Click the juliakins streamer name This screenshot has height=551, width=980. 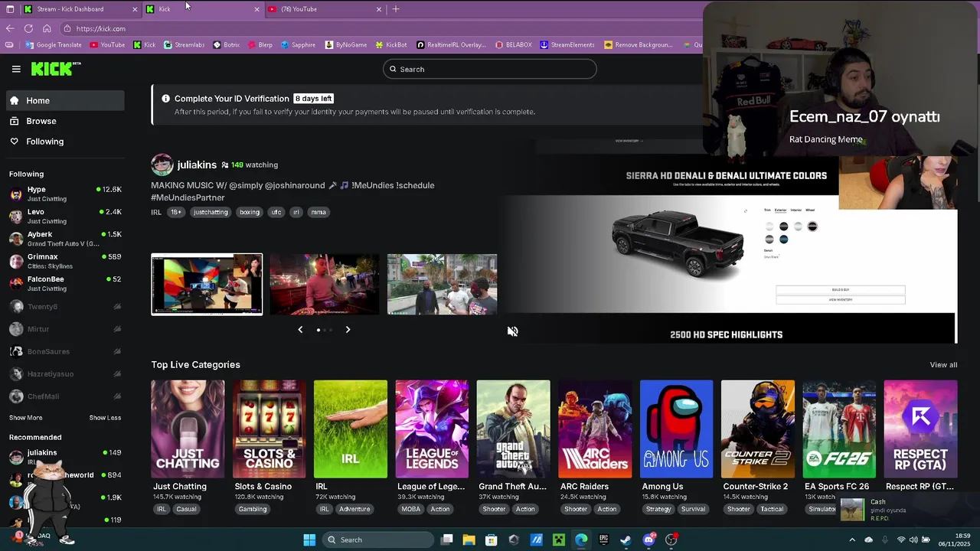(197, 165)
